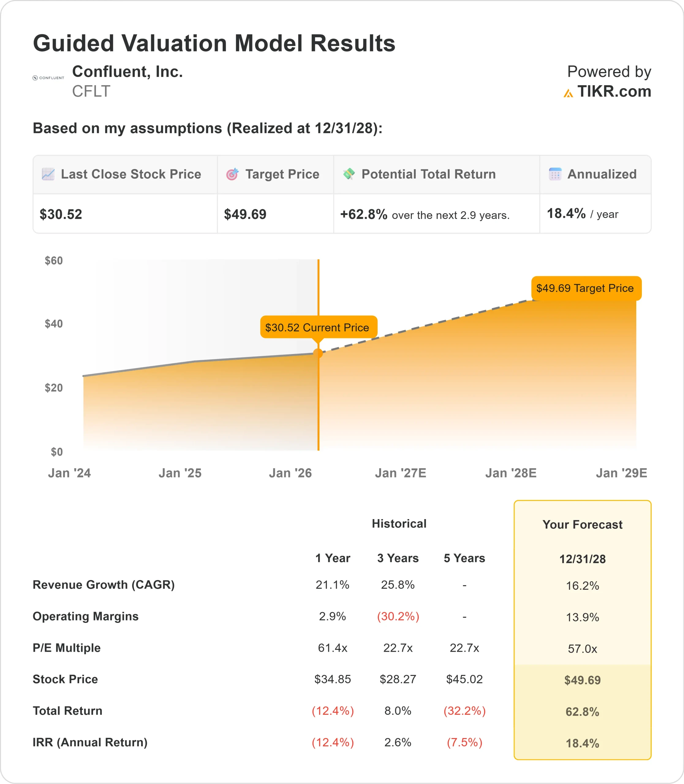Click the orange current price dot on chart
This screenshot has height=784, width=684.
pyautogui.click(x=318, y=353)
